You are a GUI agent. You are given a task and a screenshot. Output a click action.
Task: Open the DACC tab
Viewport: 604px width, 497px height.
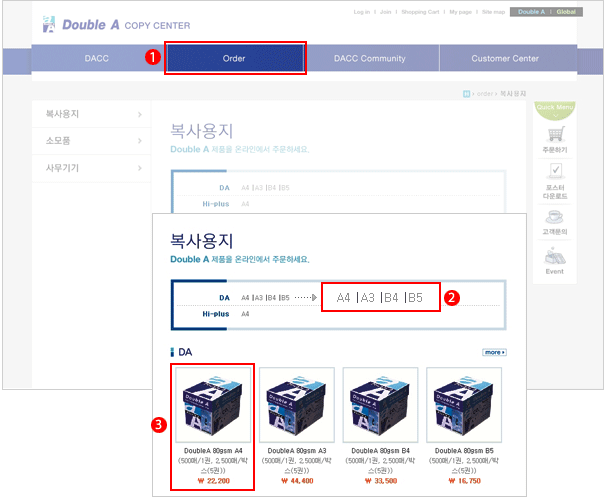[x=97, y=58]
